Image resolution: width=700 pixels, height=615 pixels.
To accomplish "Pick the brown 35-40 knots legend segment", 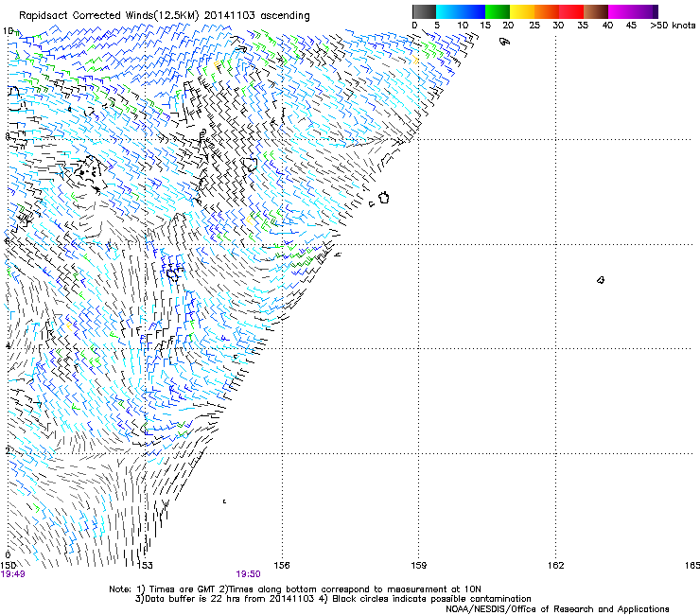I will pyautogui.click(x=596, y=11).
